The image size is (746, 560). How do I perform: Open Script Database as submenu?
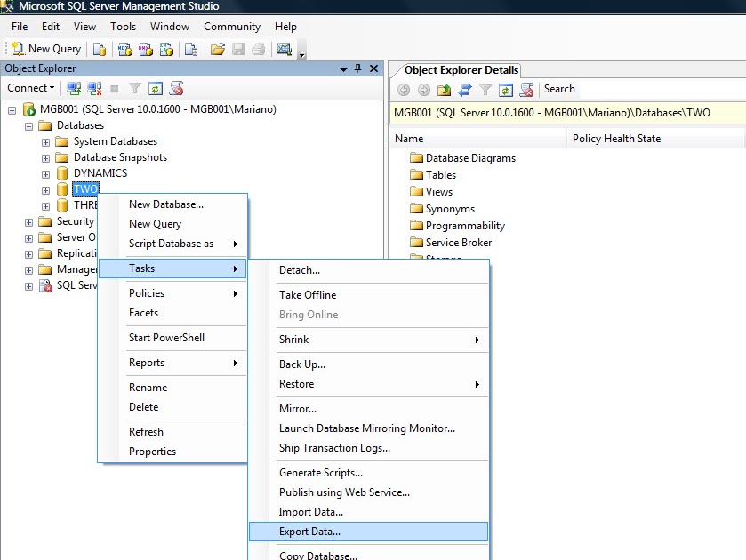[x=173, y=244]
